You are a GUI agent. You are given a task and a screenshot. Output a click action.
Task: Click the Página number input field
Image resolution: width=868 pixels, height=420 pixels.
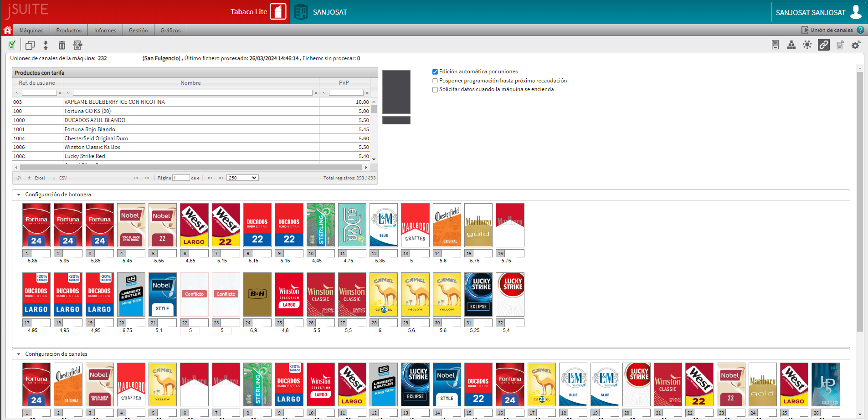pos(181,178)
